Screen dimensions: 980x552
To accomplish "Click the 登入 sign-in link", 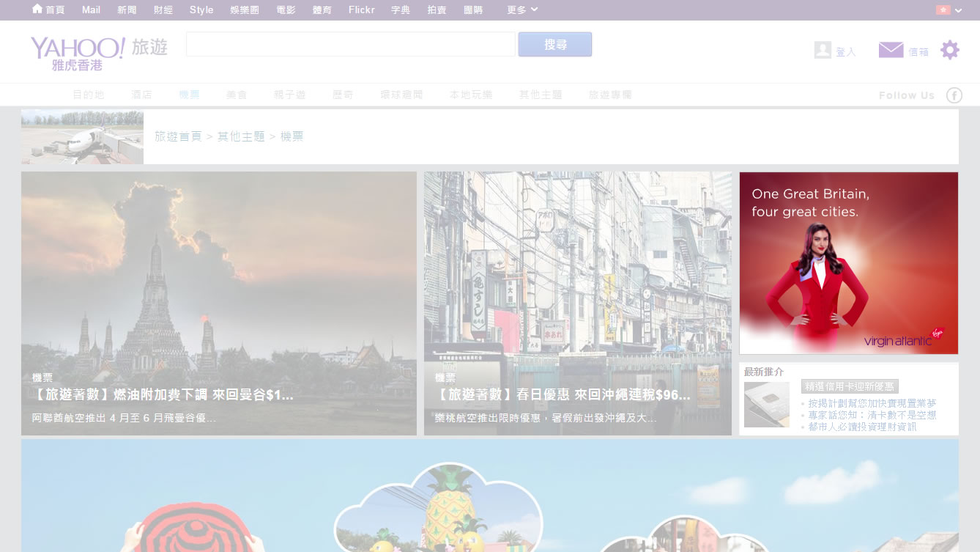I will 846,52.
